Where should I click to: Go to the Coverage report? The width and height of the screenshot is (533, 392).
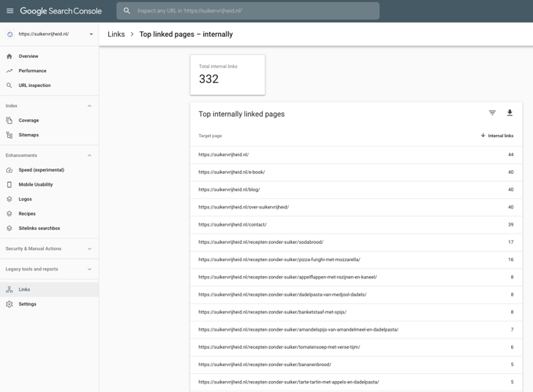[x=29, y=121]
